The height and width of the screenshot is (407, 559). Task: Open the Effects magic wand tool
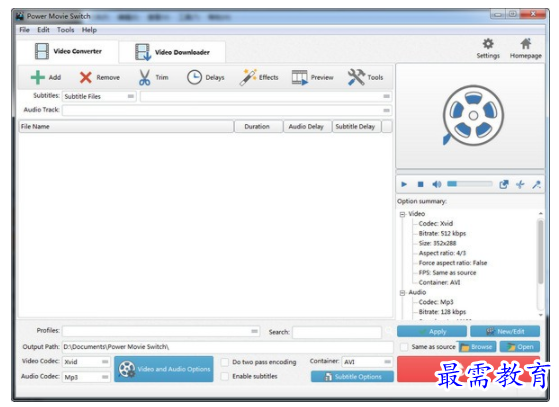[259, 77]
